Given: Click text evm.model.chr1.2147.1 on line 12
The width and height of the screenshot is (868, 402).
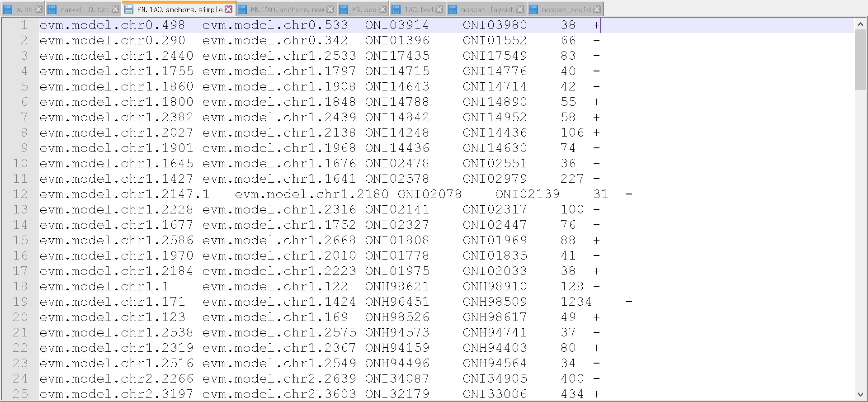Looking at the screenshot, I should click(x=125, y=194).
